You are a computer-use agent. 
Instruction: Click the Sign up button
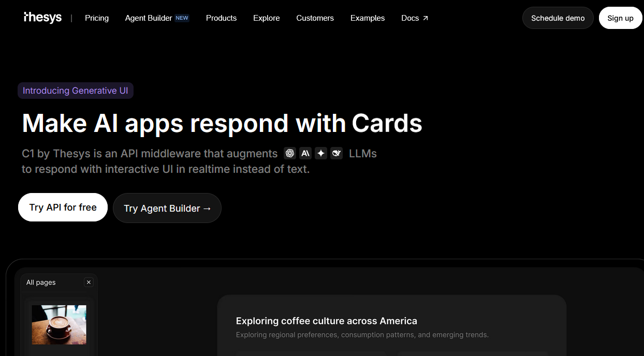620,18
